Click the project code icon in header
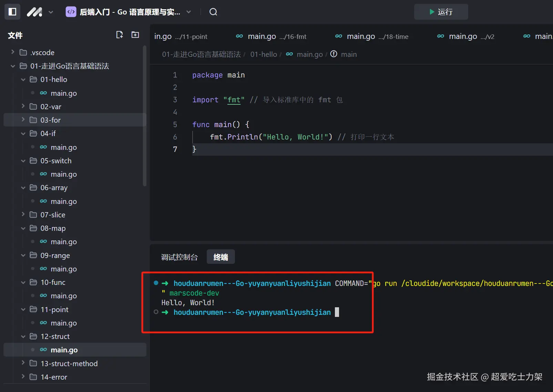Viewport: 553px width, 392px height. pos(71,12)
